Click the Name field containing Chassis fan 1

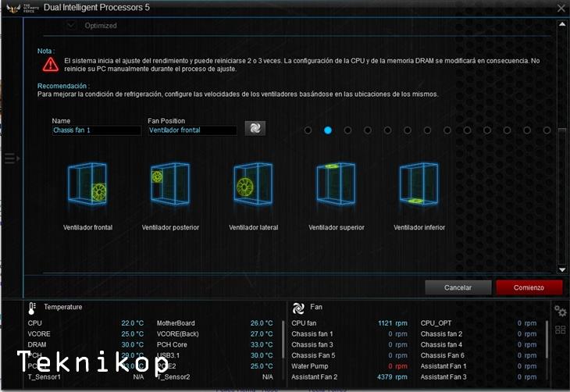coord(96,130)
